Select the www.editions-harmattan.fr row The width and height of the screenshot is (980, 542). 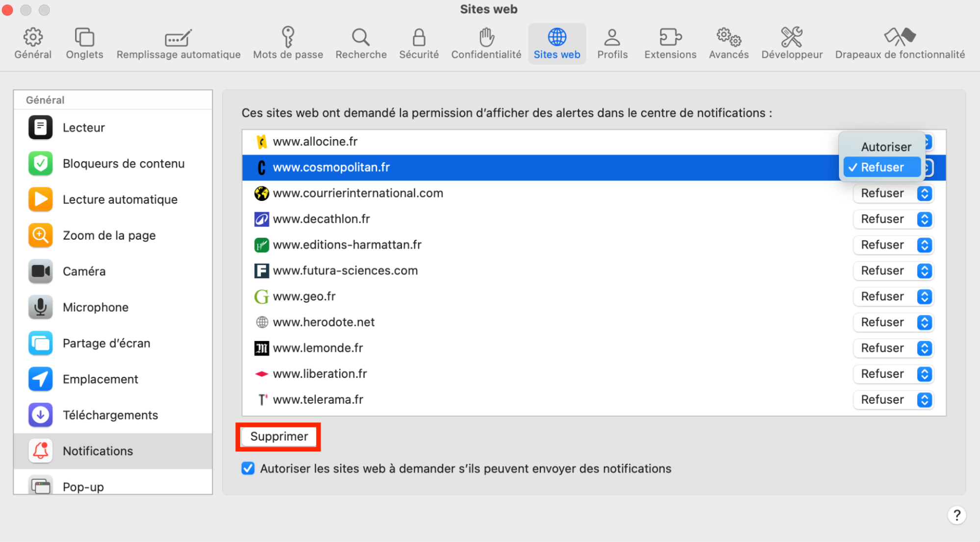594,245
